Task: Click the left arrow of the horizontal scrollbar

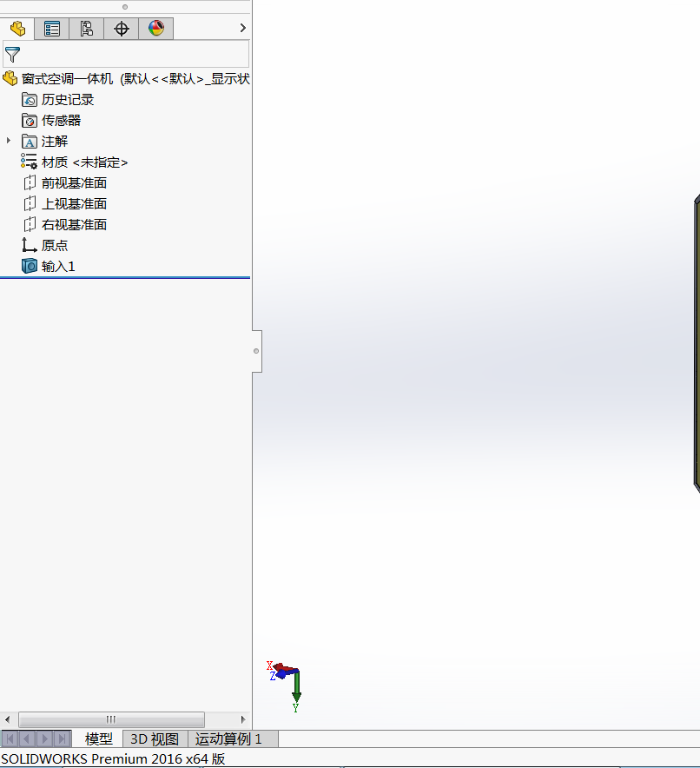Action: pyautogui.click(x=7, y=719)
